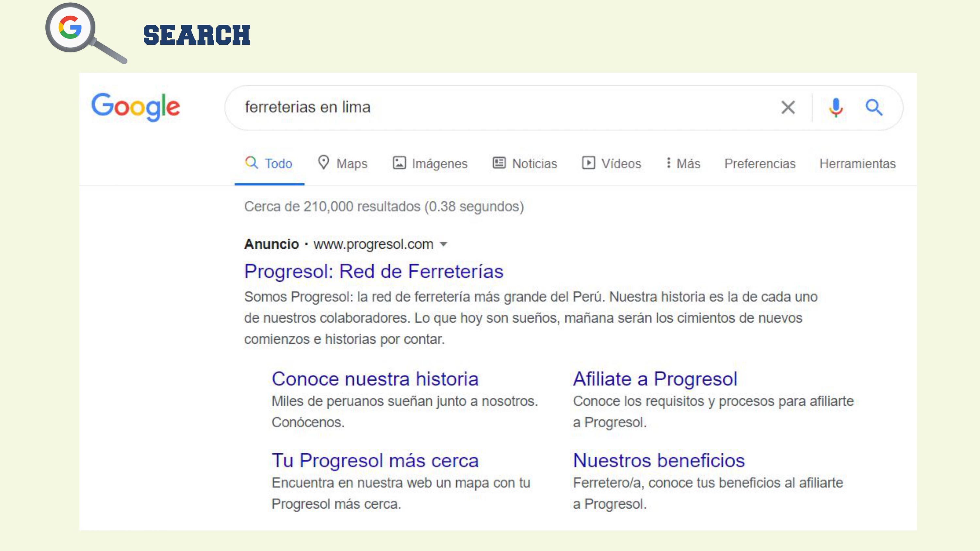Open Preferencias
The height and width of the screenshot is (551, 980).
coord(760,164)
